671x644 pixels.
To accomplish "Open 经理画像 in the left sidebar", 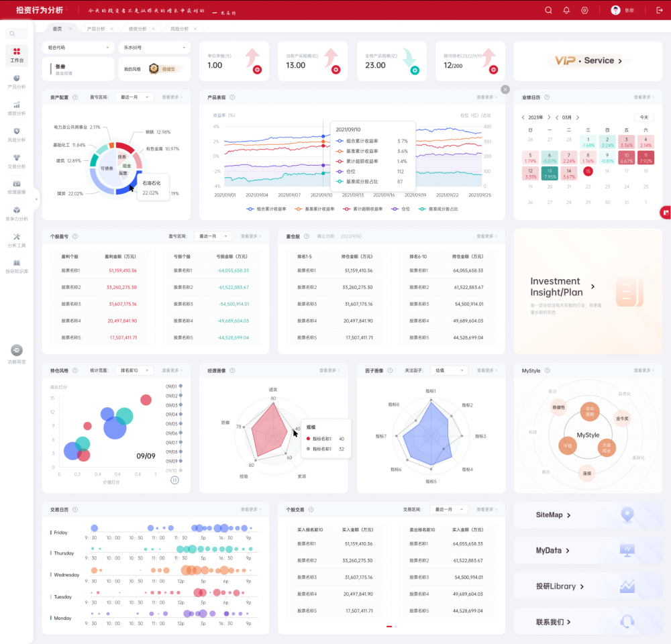I will (x=17, y=186).
